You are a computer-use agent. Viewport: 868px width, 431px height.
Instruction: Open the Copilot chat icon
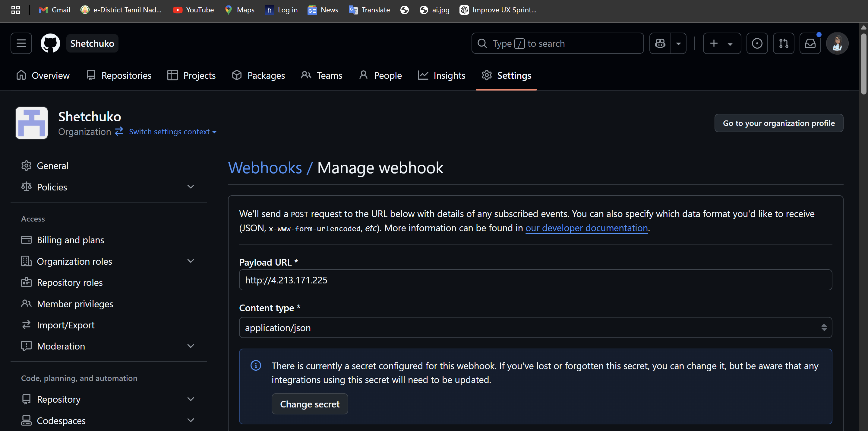[660, 43]
